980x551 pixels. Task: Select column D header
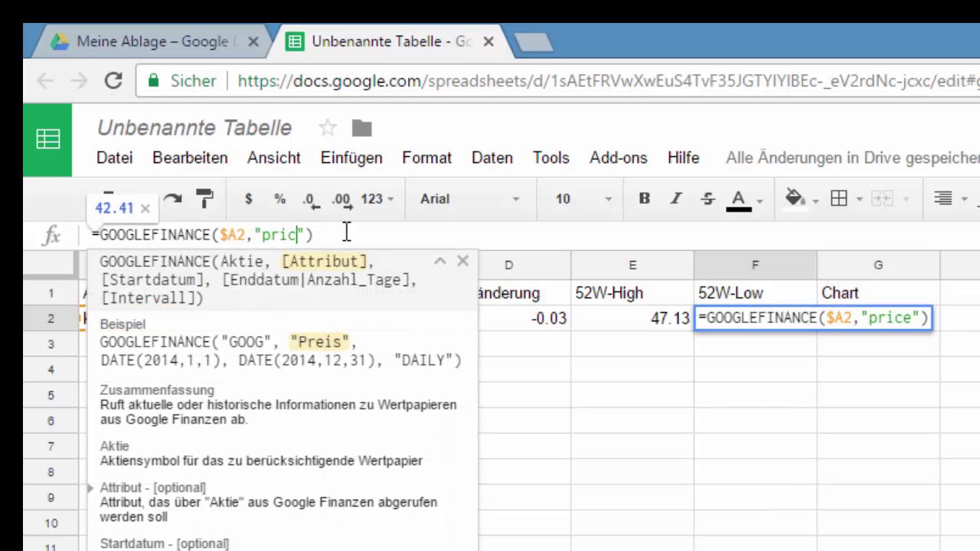click(x=508, y=265)
